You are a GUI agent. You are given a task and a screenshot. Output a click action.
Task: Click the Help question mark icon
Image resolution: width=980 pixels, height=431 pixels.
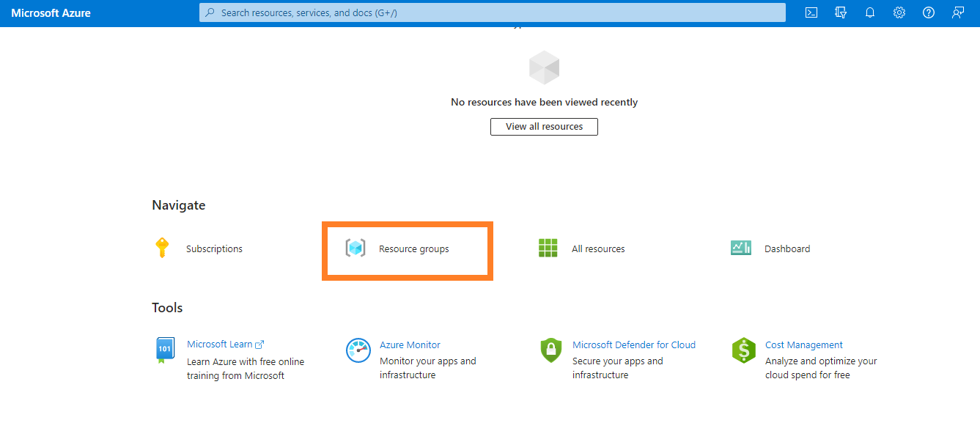coord(929,12)
